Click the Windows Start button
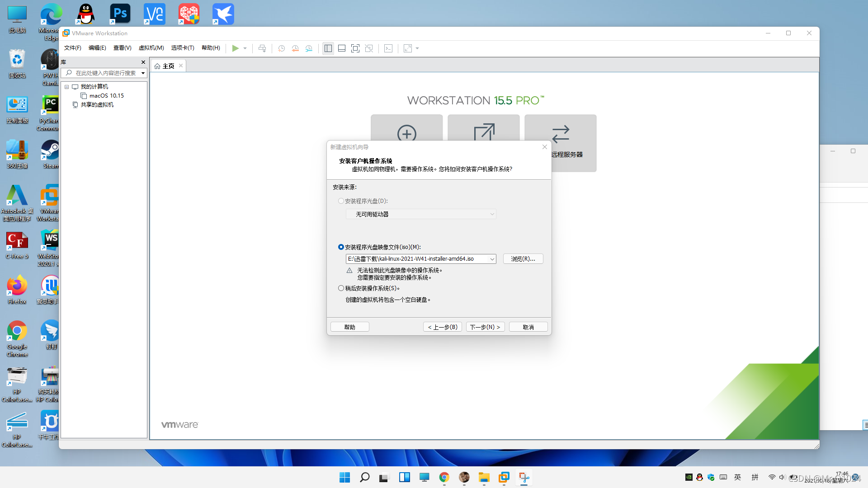 (x=344, y=477)
